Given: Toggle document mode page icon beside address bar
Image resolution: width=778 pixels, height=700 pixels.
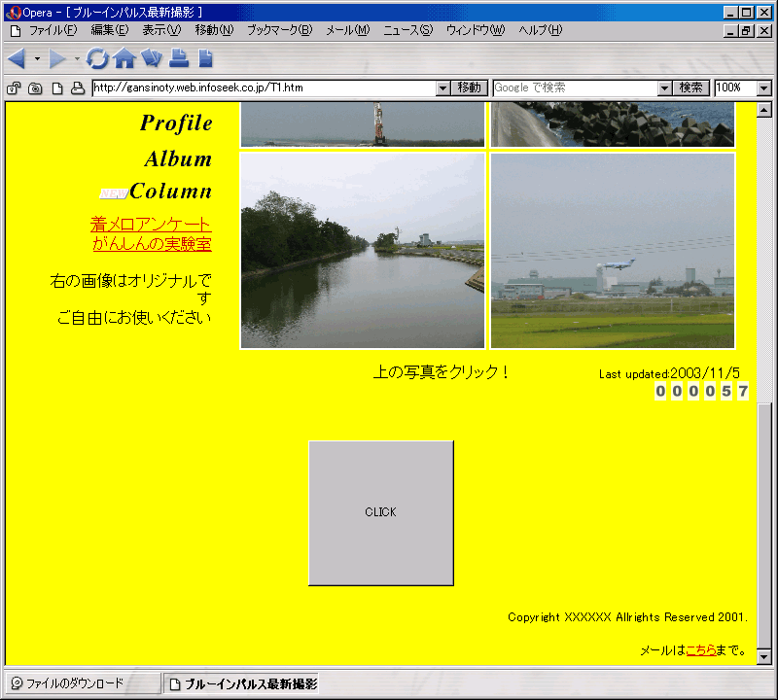Looking at the screenshot, I should [x=57, y=88].
